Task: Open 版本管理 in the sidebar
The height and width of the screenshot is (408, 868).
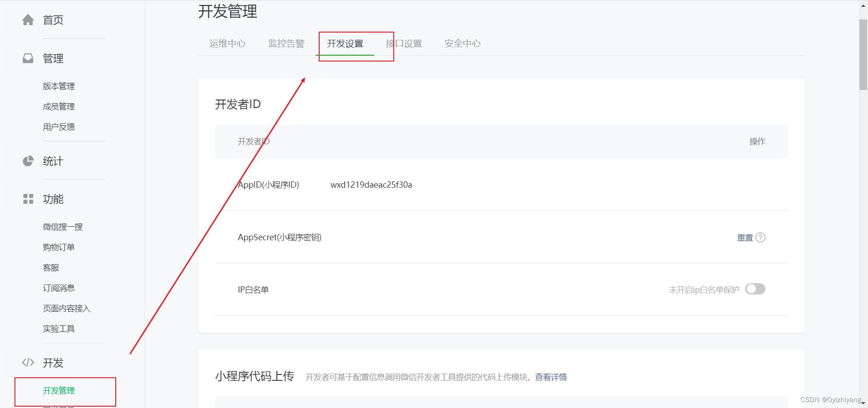Action: pyautogui.click(x=59, y=86)
